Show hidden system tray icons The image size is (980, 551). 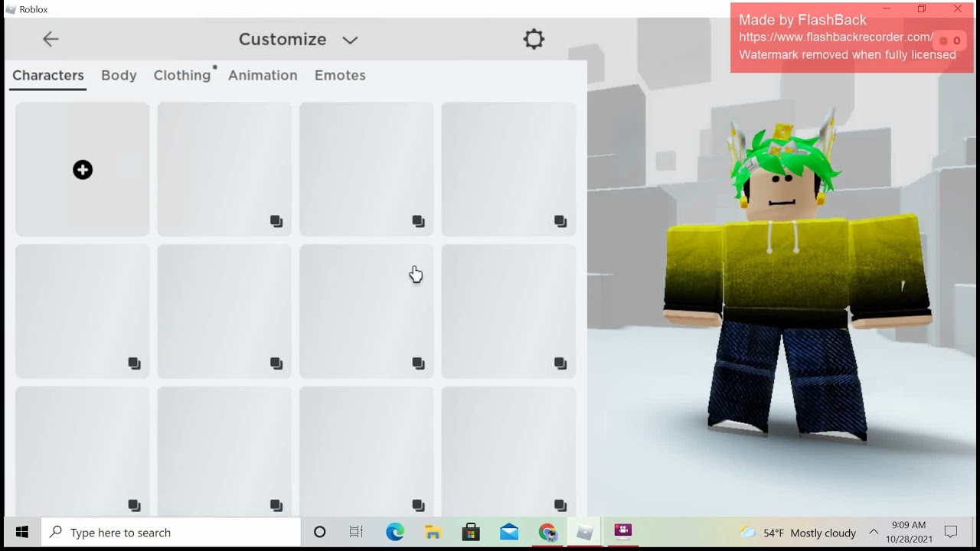click(x=874, y=532)
